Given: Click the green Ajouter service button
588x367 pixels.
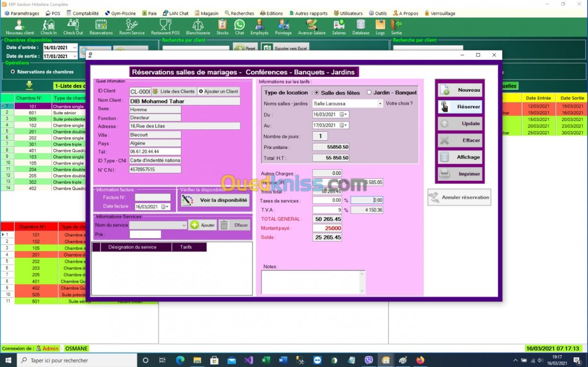Looking at the screenshot, I should pyautogui.click(x=202, y=225).
